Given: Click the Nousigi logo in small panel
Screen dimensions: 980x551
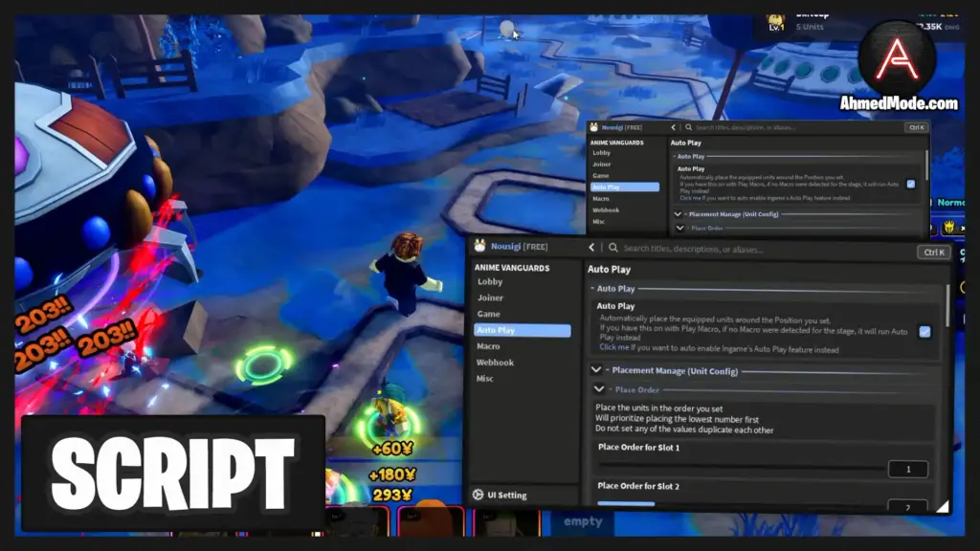Looking at the screenshot, I should coord(593,127).
